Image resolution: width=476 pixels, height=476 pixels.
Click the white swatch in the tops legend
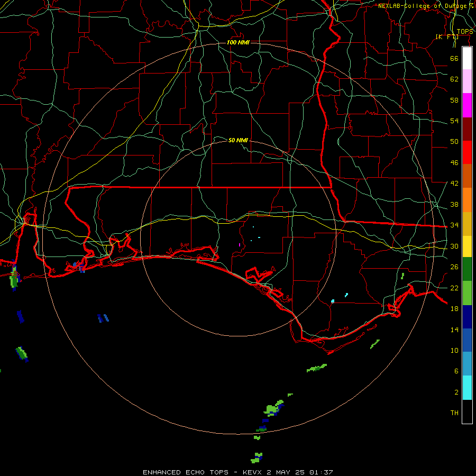[x=467, y=58]
